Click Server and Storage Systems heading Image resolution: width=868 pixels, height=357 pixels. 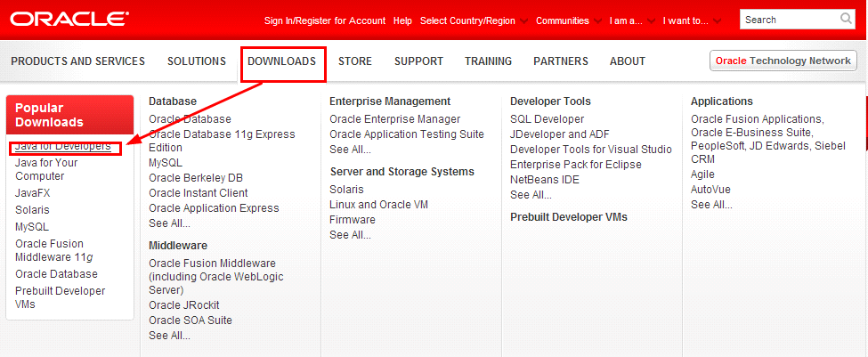click(402, 172)
